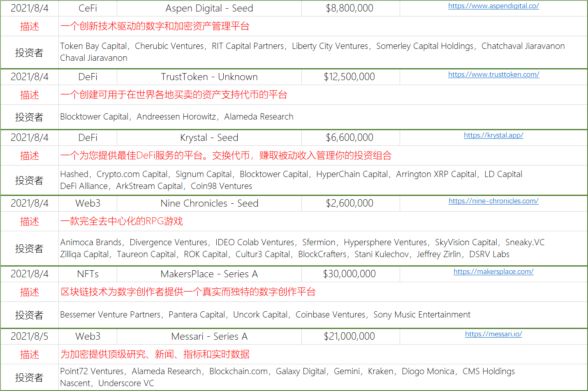Viewport: 588px width, 391px height.
Task: Select the Aspen Digital - Seed cell
Action: click(209, 8)
